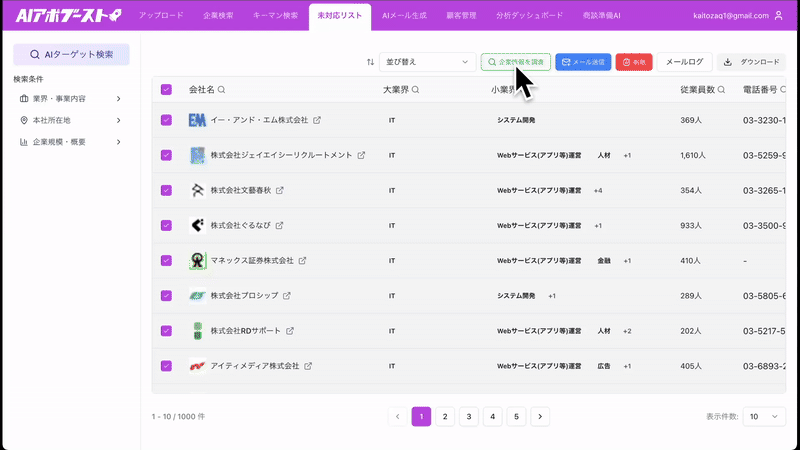Click the RDサポート company logo
The image size is (800, 450).
point(197,331)
